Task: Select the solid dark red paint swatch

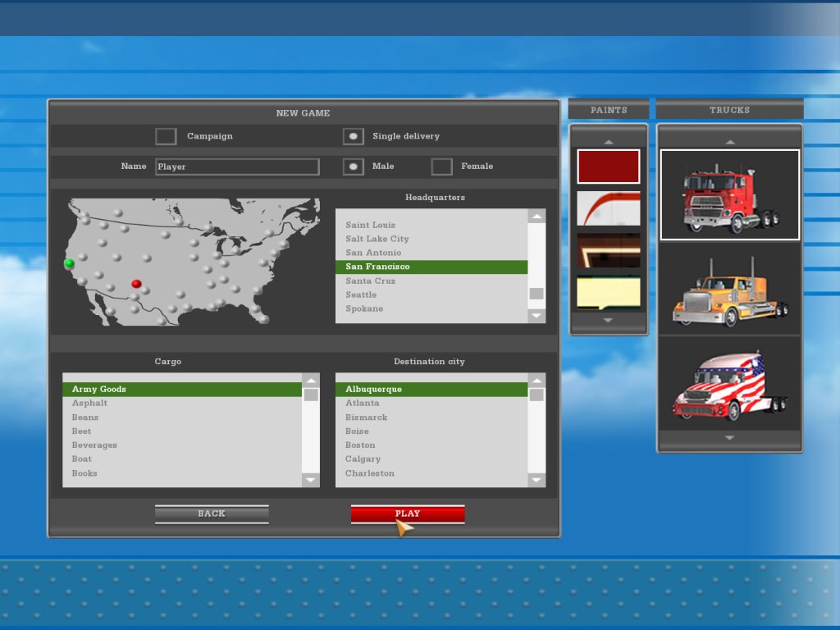Action: [608, 166]
